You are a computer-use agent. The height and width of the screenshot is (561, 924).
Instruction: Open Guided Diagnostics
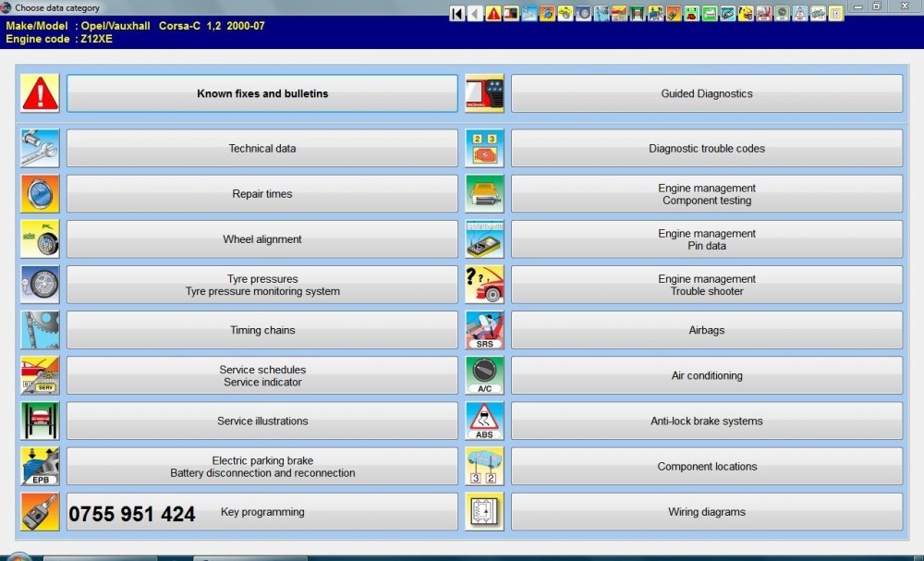point(707,93)
